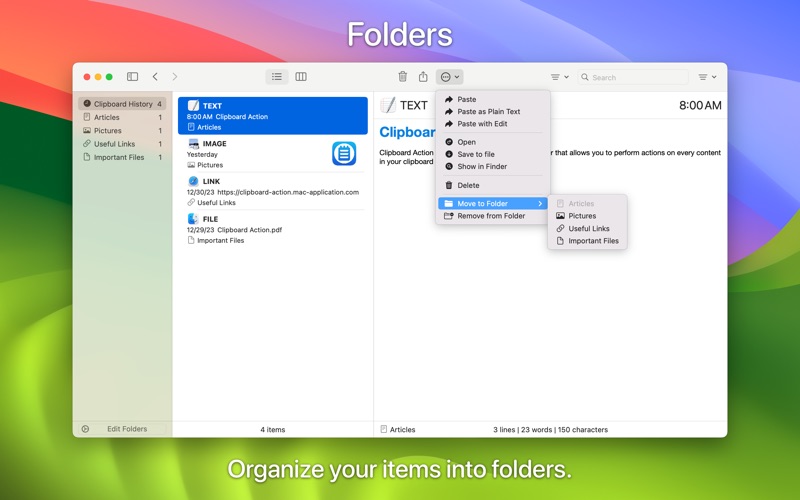Image resolution: width=800 pixels, height=500 pixels.
Task: Click the '4 items' status text
Action: pos(272,430)
